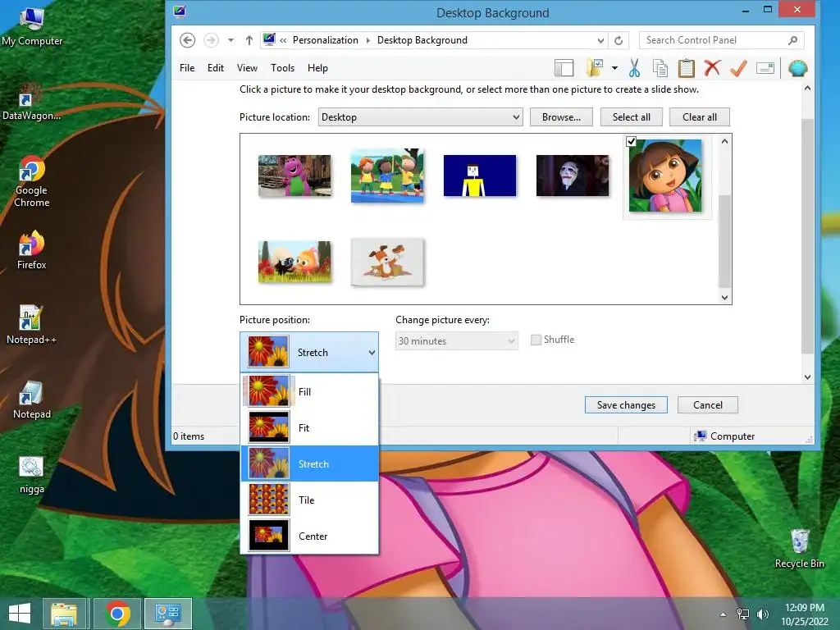Select the purple dinosaur wallpaper thumbnail

(294, 176)
